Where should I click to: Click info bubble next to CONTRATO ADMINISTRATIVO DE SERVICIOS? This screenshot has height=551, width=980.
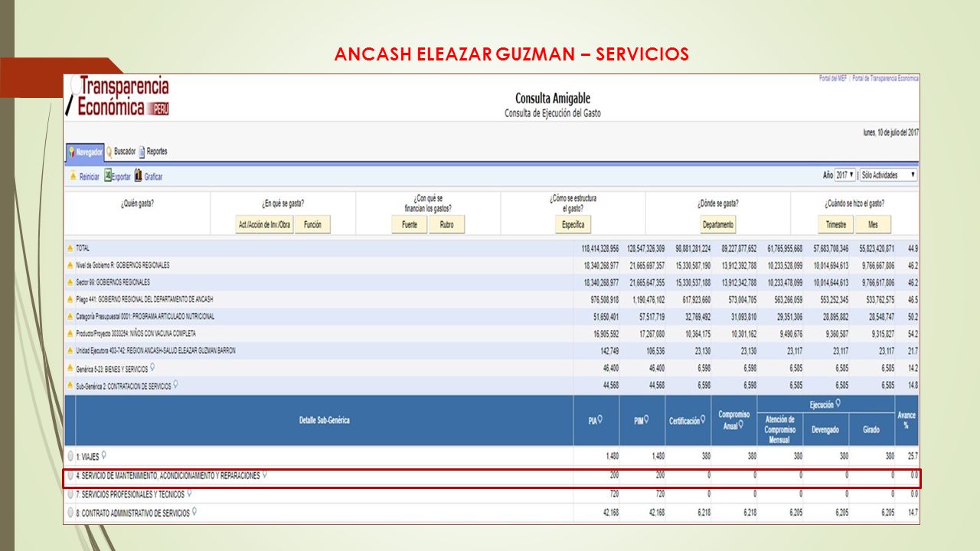tap(195, 512)
